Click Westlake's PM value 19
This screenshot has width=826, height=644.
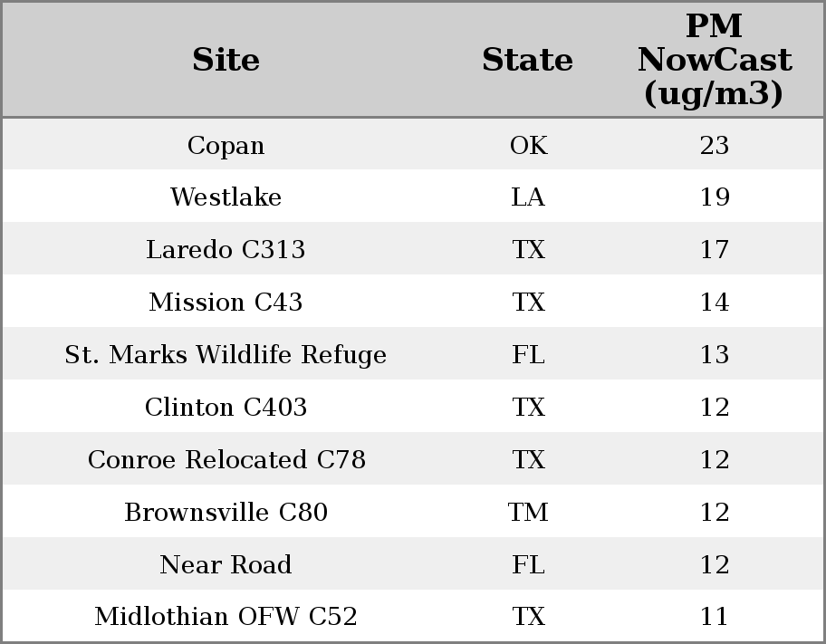tap(715, 197)
